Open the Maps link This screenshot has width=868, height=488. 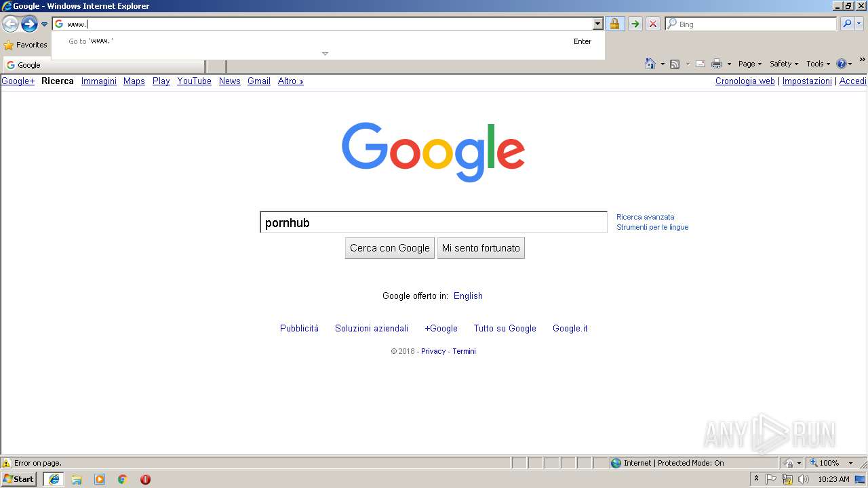[x=134, y=81]
